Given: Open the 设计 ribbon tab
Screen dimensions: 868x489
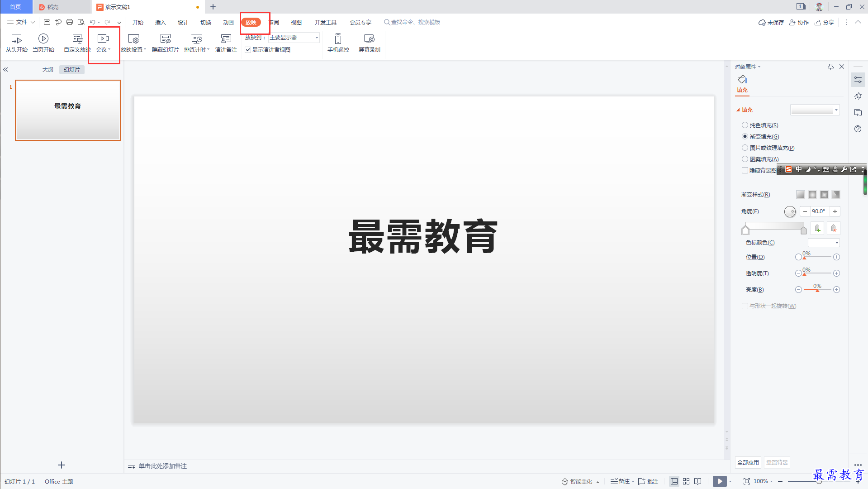Looking at the screenshot, I should (x=183, y=22).
